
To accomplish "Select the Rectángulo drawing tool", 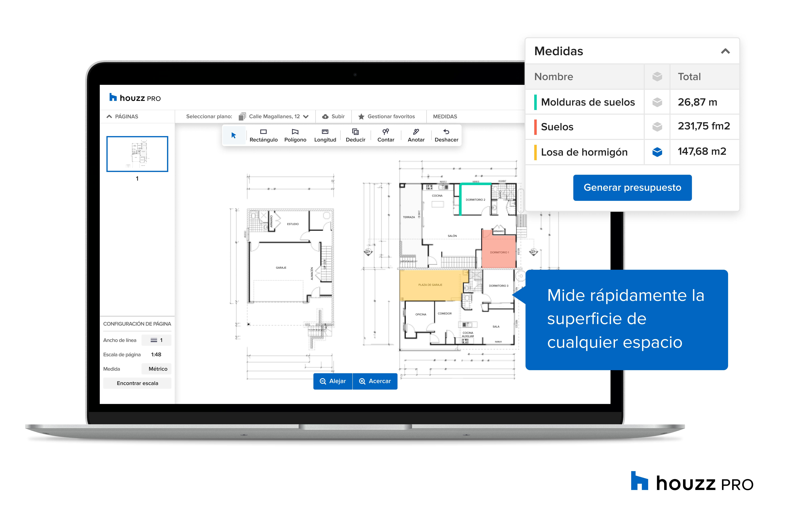I will [263, 135].
